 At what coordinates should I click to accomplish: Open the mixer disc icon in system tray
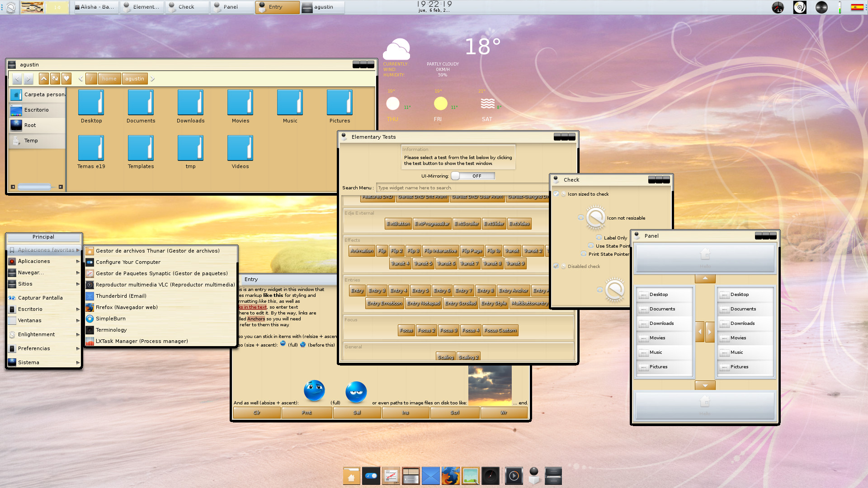point(800,7)
